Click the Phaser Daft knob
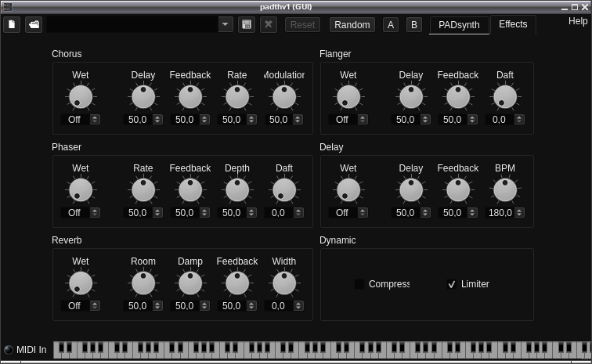The width and height of the screenshot is (592, 364). (x=284, y=190)
